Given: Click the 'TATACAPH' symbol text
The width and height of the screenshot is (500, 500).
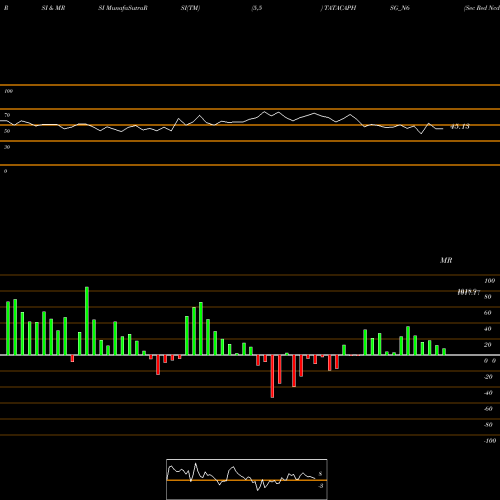Looking at the screenshot, I should pos(339,8).
